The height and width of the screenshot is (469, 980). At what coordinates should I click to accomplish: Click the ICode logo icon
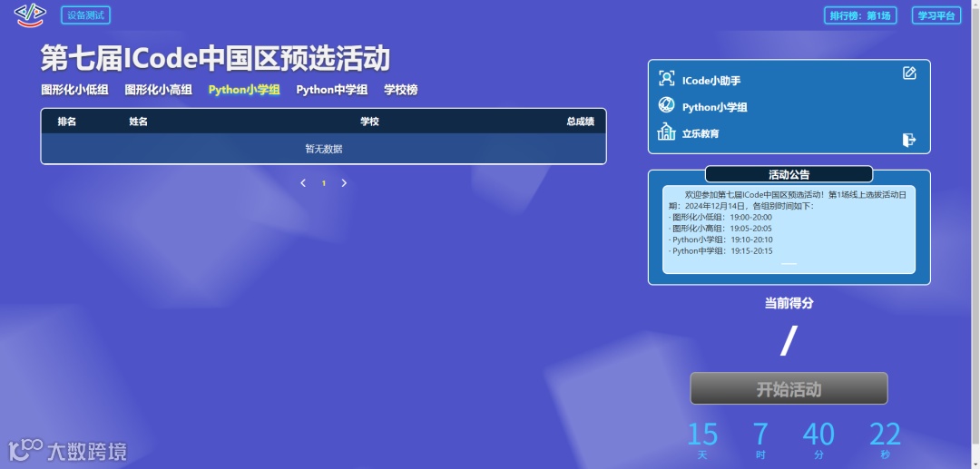click(30, 15)
